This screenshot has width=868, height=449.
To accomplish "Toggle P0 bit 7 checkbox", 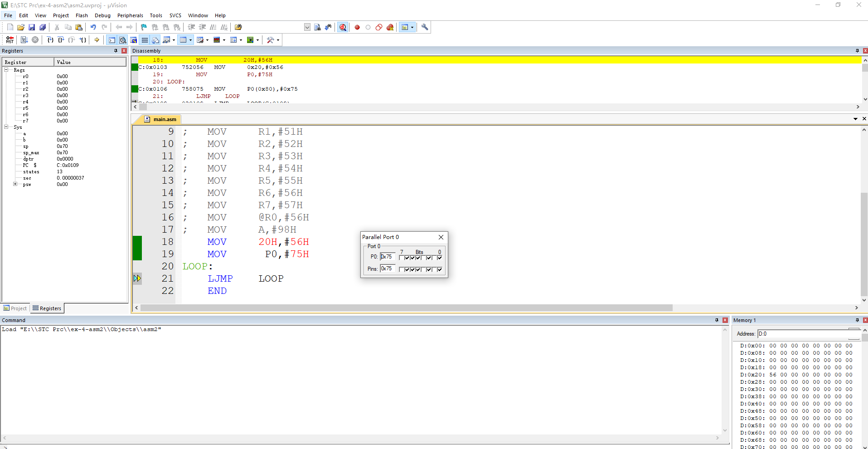I will coord(402,258).
